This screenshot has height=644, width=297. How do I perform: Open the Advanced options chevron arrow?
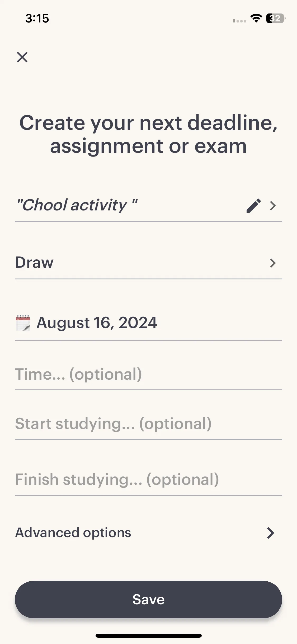click(271, 533)
